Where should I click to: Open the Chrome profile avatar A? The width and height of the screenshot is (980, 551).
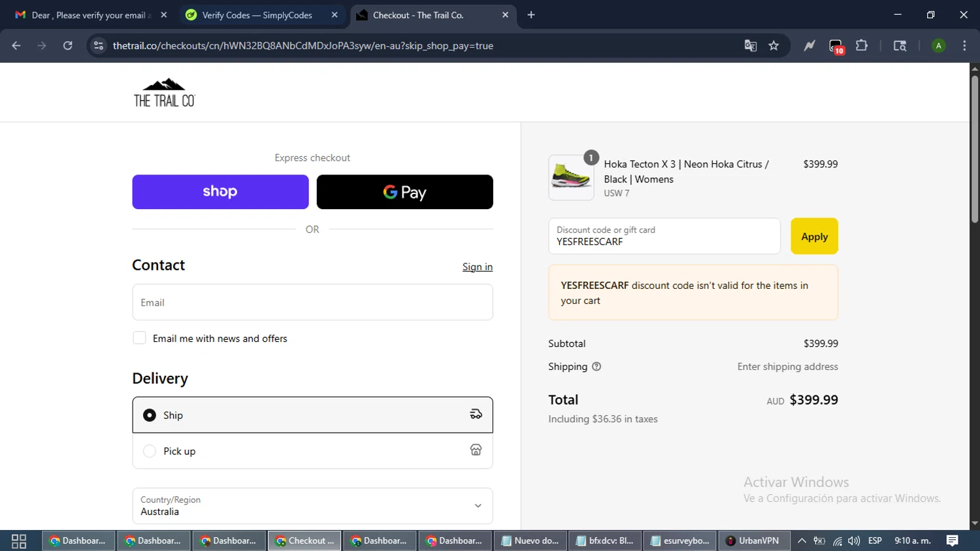939,46
